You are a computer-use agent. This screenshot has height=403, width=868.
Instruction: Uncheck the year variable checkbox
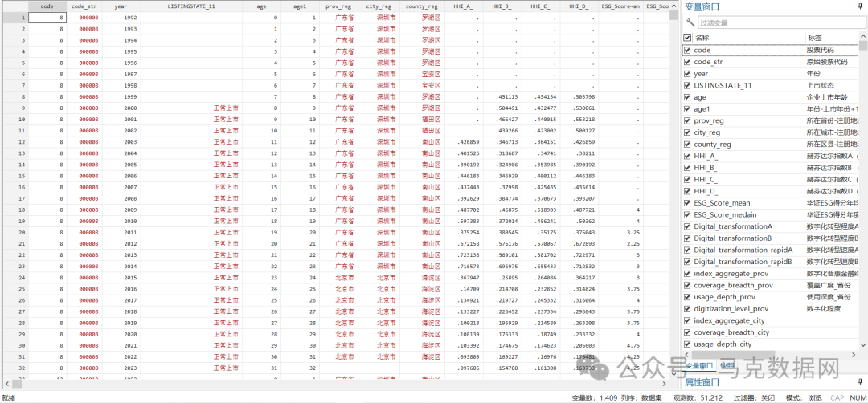(687, 74)
